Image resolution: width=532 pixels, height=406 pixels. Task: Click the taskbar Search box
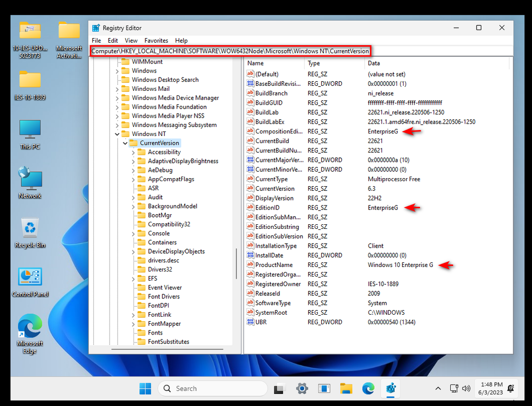pos(212,388)
